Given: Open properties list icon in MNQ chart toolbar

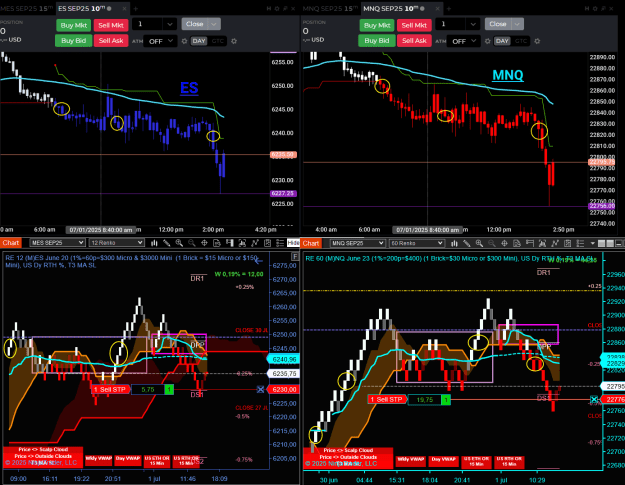Looking at the screenshot, I should pyautogui.click(x=580, y=243).
